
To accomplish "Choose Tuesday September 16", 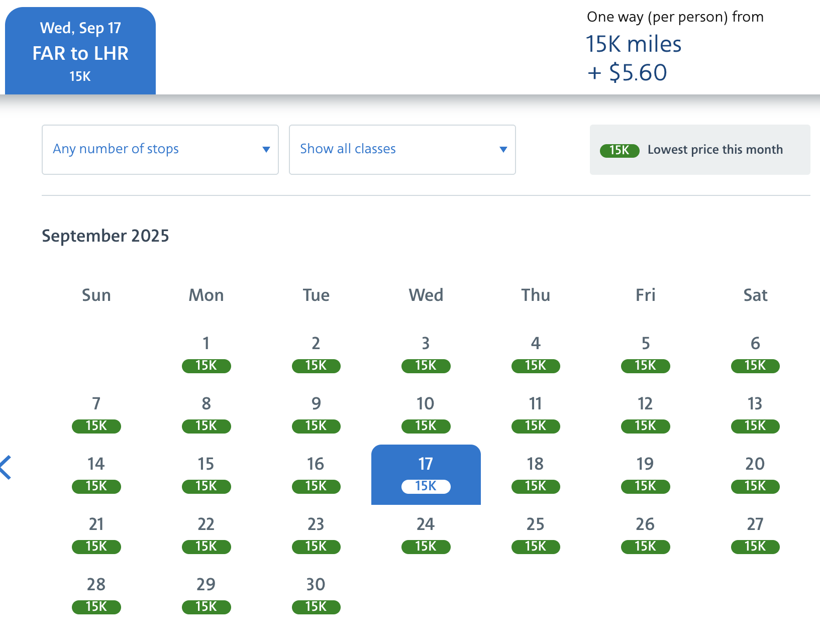I will coord(316,475).
